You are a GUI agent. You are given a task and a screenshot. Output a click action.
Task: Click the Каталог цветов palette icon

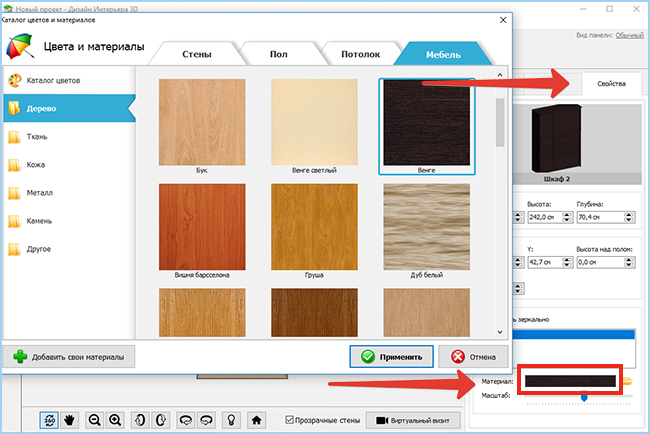tap(15, 80)
